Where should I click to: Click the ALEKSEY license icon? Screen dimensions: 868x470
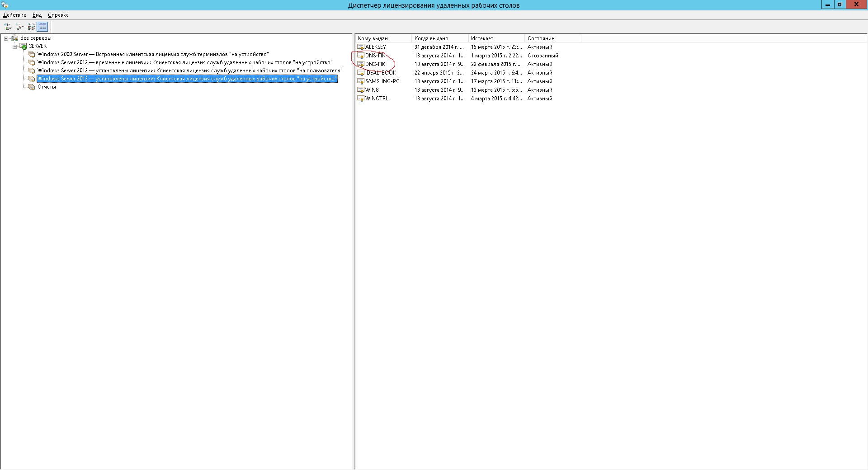pos(361,47)
